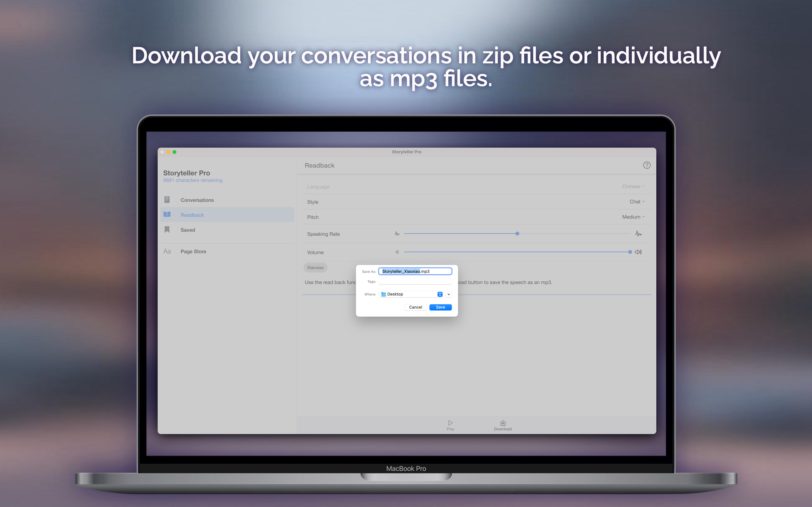Open the Medium pitch dropdown
This screenshot has width=812, height=507.
coord(633,217)
